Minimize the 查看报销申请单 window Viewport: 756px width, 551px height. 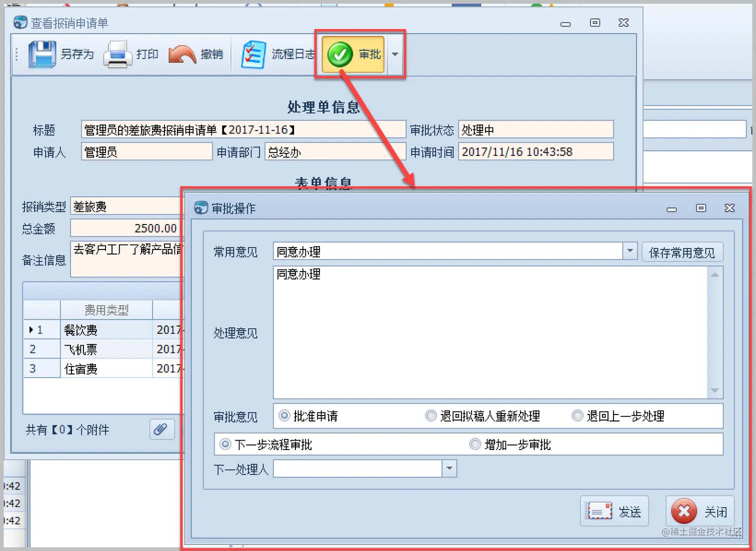(x=565, y=23)
